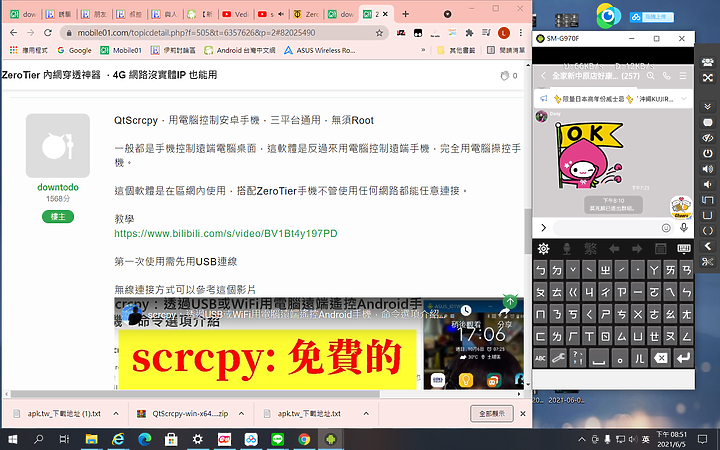This screenshot has width=720, height=450.
Task: Click the screenshot scissors icon in QtScrcpy toolbar
Action: tap(707, 262)
